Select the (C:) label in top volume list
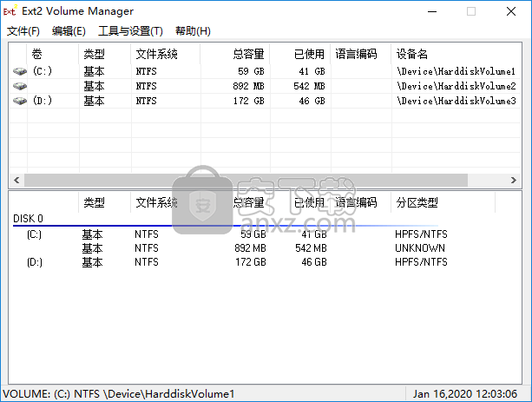This screenshot has height=402, width=532. (43, 71)
